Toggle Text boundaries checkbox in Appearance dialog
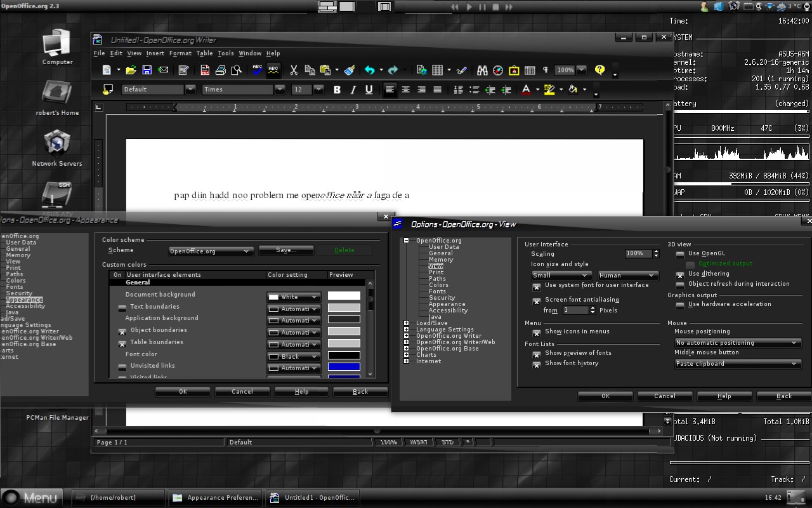Image resolution: width=812 pixels, height=508 pixels. [122, 308]
